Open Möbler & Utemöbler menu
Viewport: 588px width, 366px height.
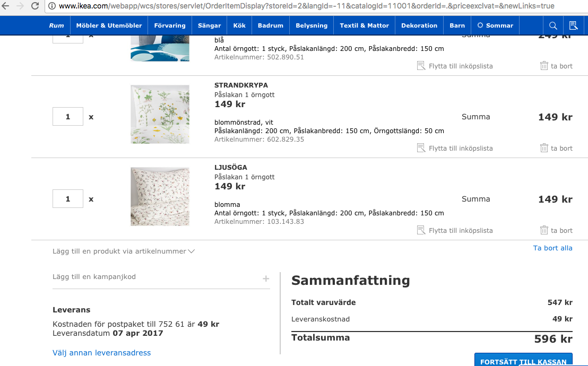point(109,25)
